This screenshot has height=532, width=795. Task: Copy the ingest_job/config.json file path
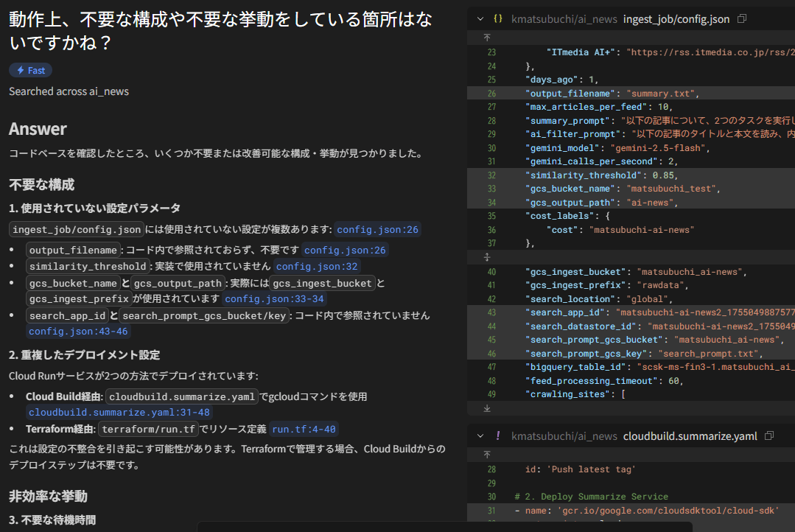[742, 18]
